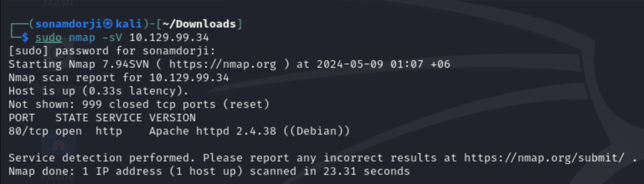644x184 pixels.
Task: Click the STATE column header
Action: click(x=72, y=118)
